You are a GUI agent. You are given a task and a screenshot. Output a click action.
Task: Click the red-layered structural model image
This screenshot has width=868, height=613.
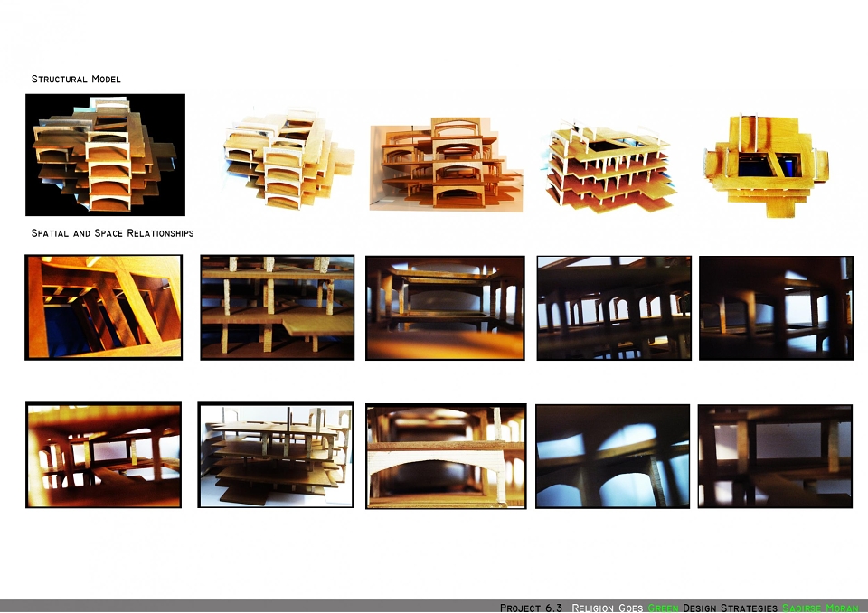click(612, 165)
